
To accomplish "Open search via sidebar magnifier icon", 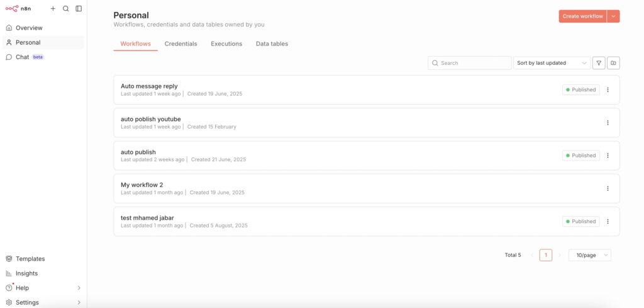I will [65, 9].
